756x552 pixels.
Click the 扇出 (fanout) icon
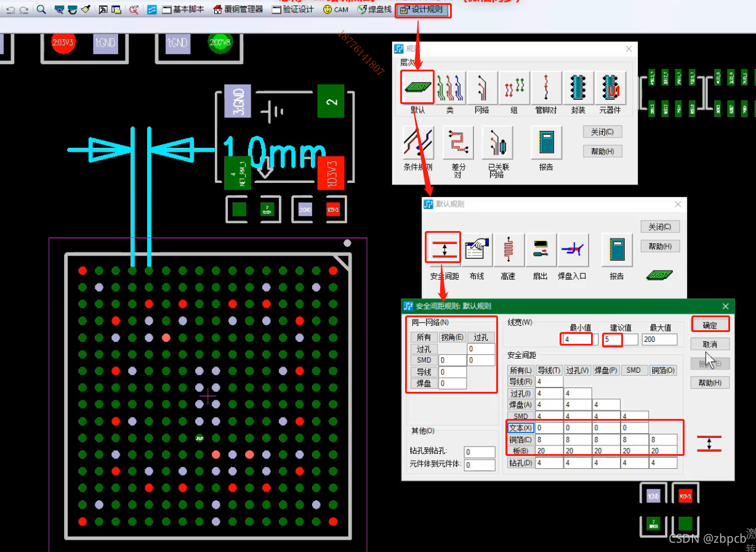pos(541,250)
